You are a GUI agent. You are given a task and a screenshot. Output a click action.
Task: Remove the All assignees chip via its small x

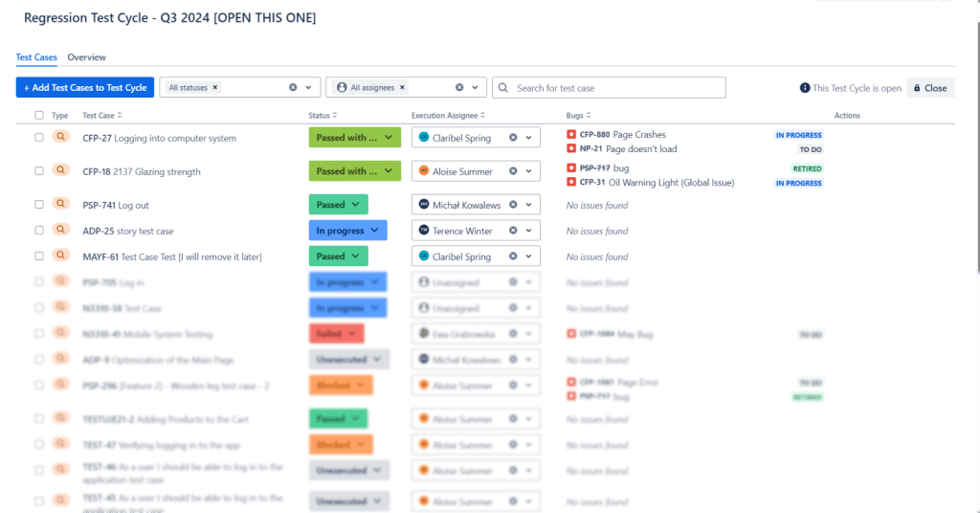point(403,87)
